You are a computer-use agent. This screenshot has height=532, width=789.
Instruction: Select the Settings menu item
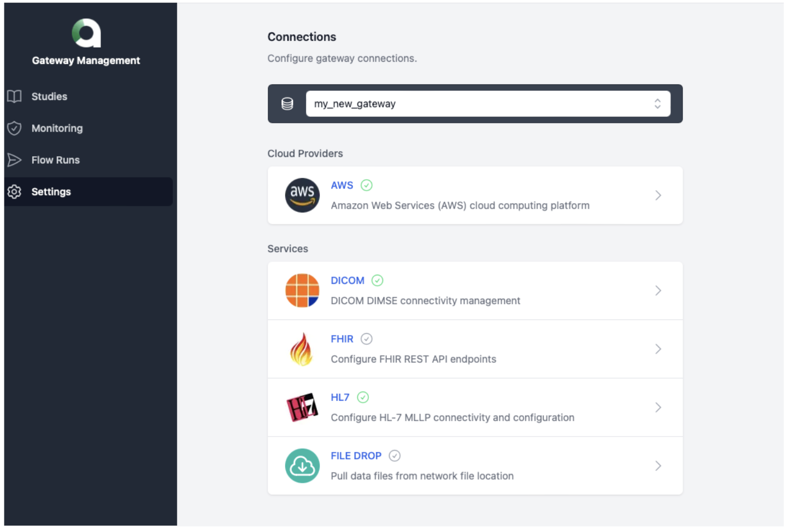pyautogui.click(x=89, y=192)
